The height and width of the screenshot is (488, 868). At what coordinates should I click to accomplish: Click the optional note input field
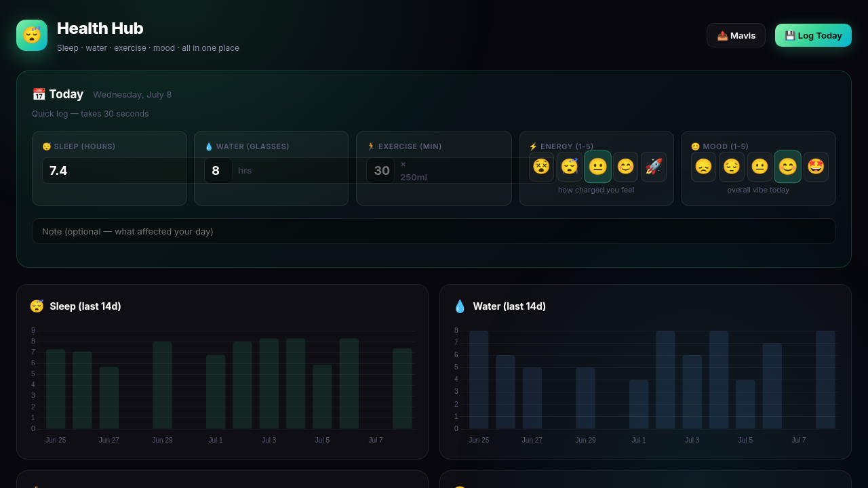pos(434,231)
